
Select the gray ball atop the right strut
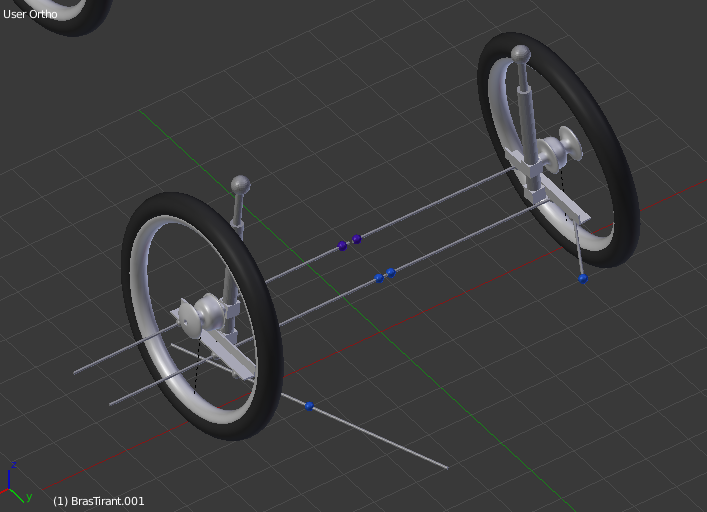[x=520, y=53]
